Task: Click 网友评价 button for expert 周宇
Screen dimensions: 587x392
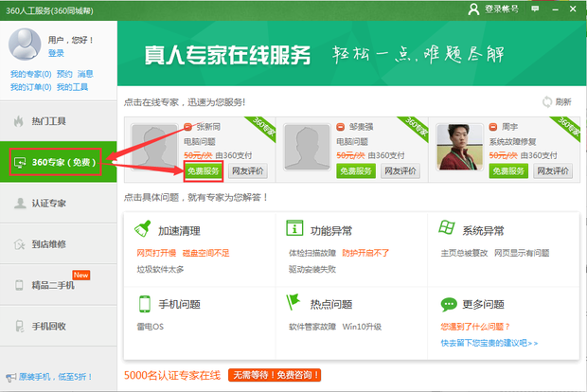Action: point(554,171)
